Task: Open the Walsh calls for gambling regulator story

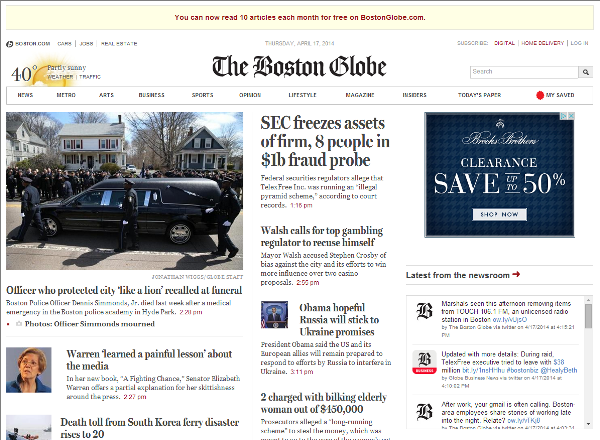Action: click(x=322, y=236)
